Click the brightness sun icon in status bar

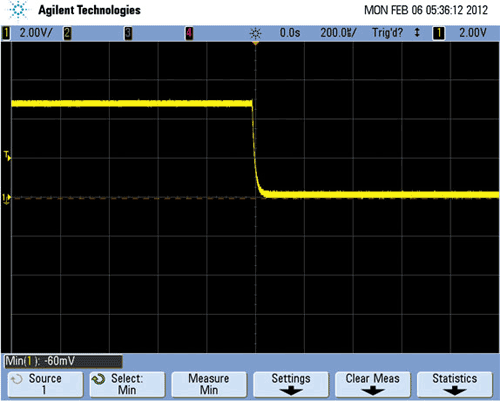coord(256,33)
